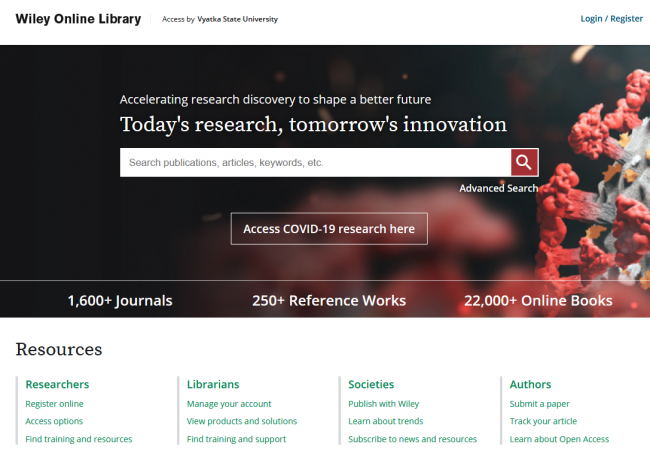Open the Advanced Search link
The width and height of the screenshot is (650, 450).
click(499, 188)
